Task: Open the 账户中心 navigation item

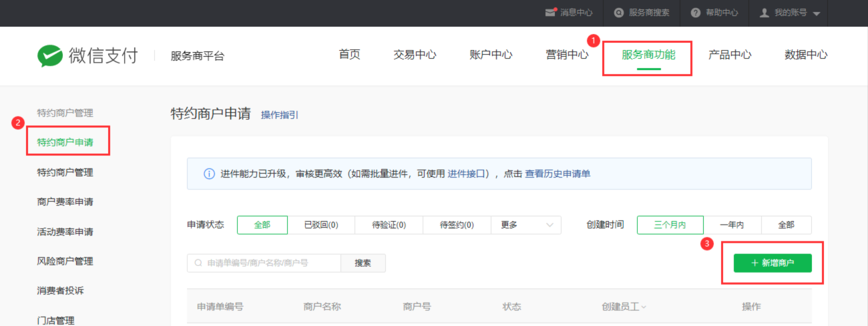Action: click(x=491, y=55)
